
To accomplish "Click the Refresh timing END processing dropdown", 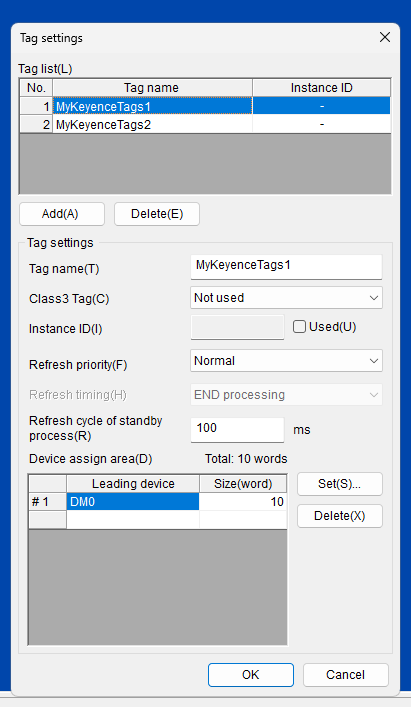I will (286, 395).
